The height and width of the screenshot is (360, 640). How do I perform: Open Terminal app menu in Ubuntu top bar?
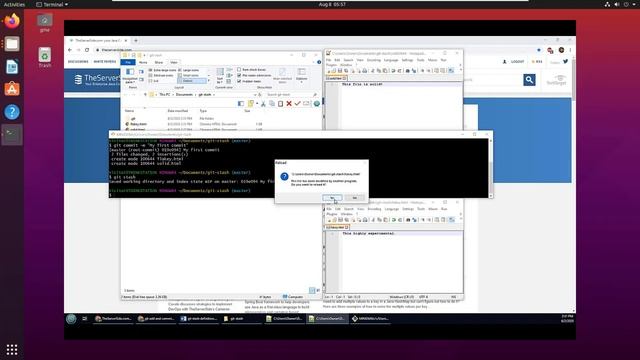(x=52, y=4)
